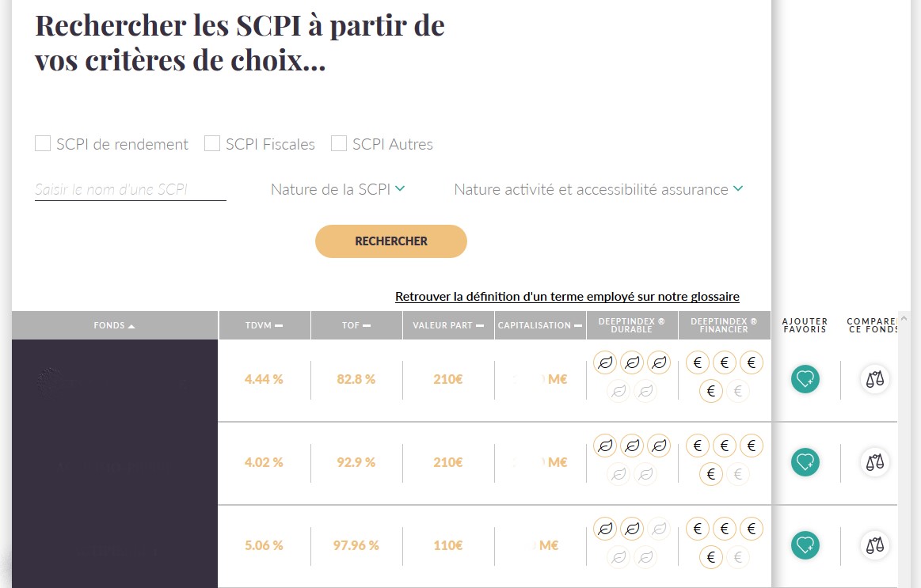Viewport: 921px width, 588px height.
Task: Check the SCPI Fiscales box
Action: 212,143
